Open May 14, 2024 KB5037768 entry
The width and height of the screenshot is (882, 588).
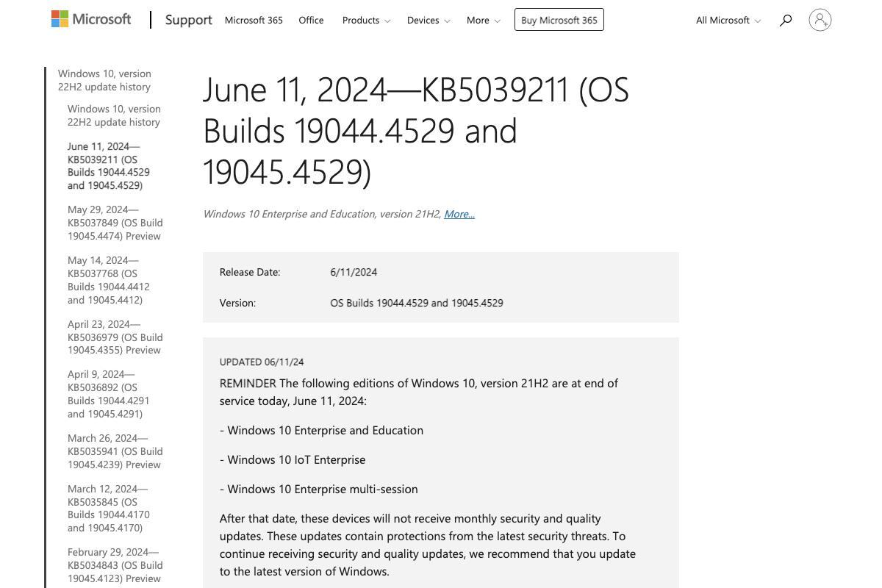pyautogui.click(x=109, y=280)
